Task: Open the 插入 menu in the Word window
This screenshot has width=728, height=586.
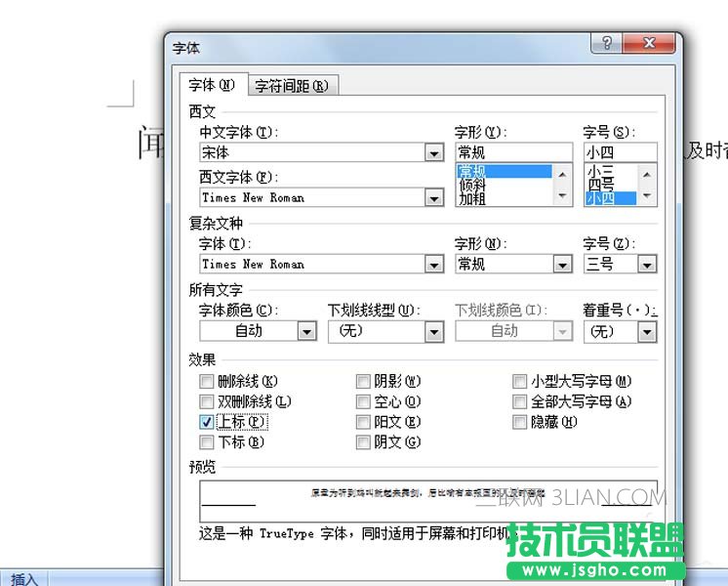Action: [x=23, y=579]
